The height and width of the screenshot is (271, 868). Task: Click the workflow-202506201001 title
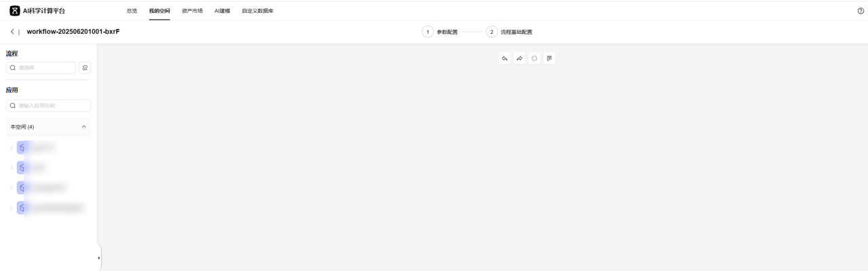click(73, 32)
